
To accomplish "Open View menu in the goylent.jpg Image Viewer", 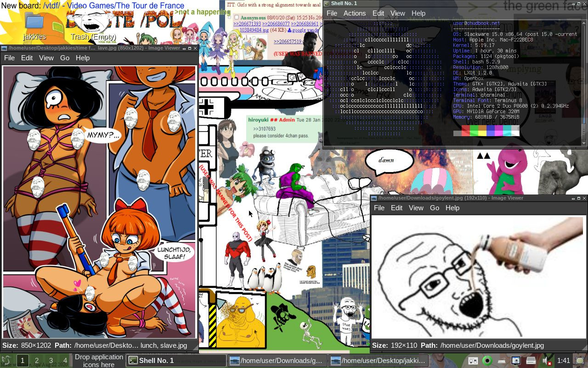I will (x=416, y=208).
